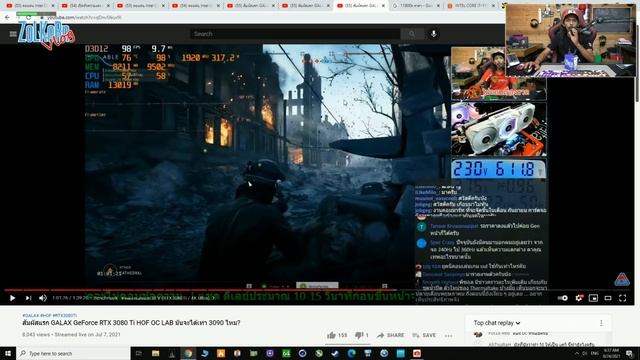This screenshot has height=360, width=640.
Task: Seek on the red video progress bar
Action: pyautogui.click(x=318, y=290)
